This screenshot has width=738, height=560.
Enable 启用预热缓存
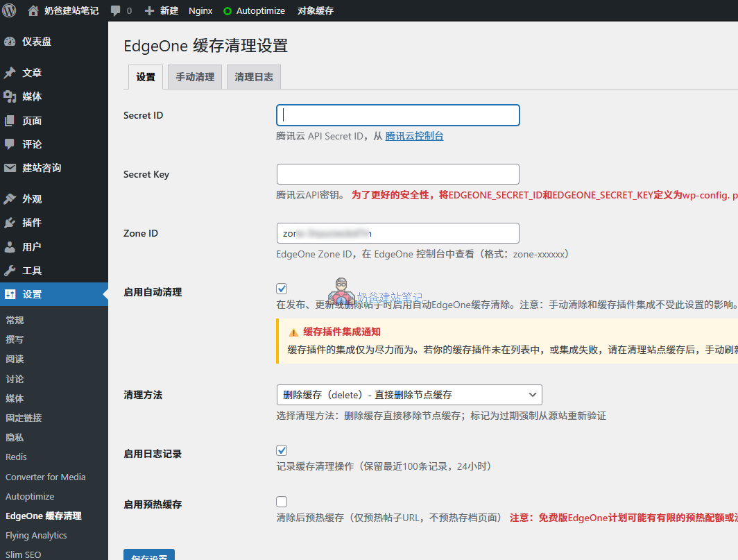pos(282,501)
